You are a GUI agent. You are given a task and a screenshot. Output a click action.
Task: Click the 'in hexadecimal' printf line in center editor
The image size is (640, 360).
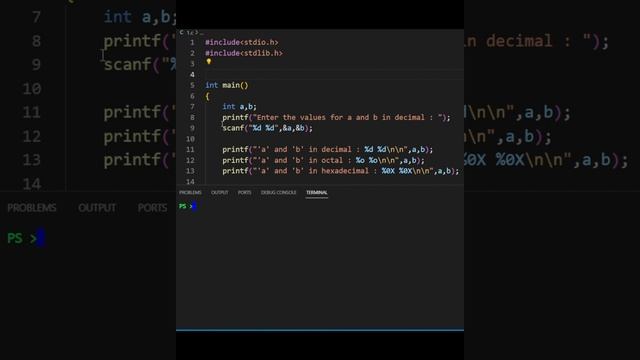click(x=340, y=171)
